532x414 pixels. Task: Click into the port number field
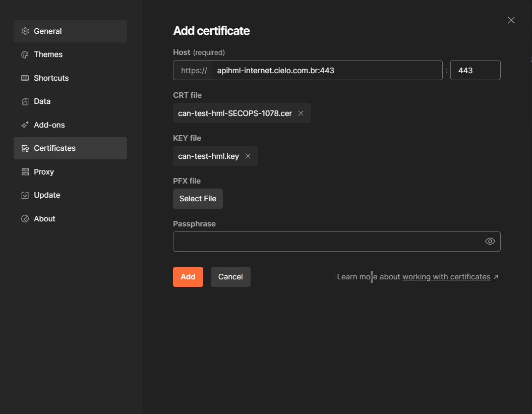tap(475, 71)
